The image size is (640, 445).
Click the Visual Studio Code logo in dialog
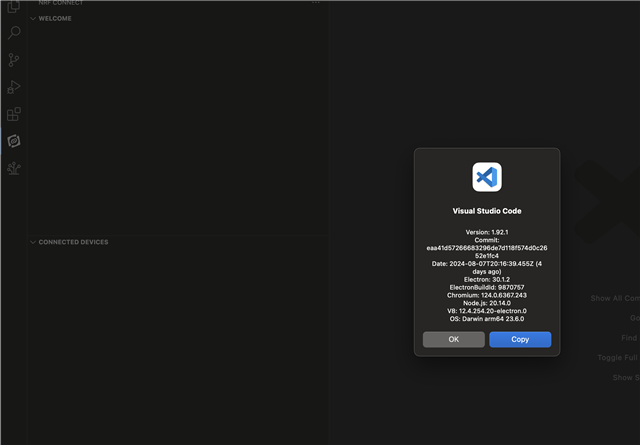pyautogui.click(x=487, y=177)
